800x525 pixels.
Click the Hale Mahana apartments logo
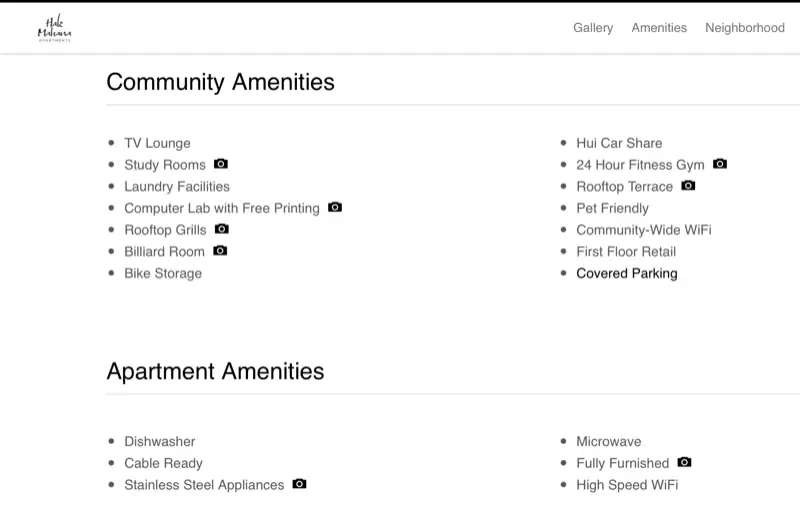55,28
